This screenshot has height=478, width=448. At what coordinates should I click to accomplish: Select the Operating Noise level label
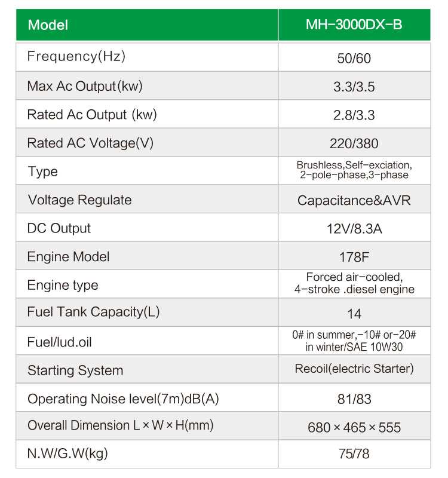(x=123, y=399)
